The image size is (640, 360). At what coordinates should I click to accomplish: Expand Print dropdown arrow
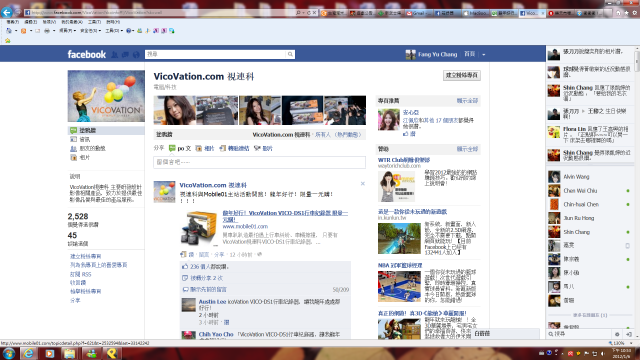pos(54,31)
